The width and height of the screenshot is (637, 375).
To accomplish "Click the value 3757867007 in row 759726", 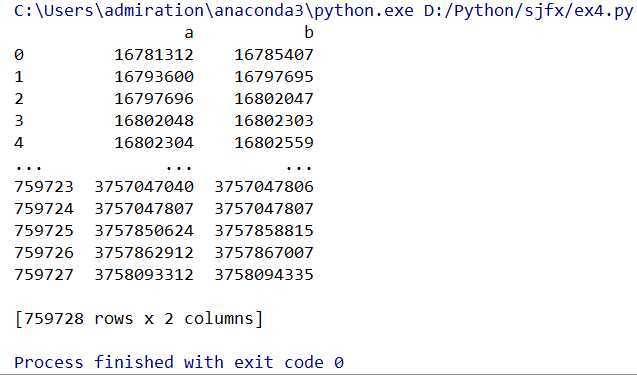I will tap(264, 252).
